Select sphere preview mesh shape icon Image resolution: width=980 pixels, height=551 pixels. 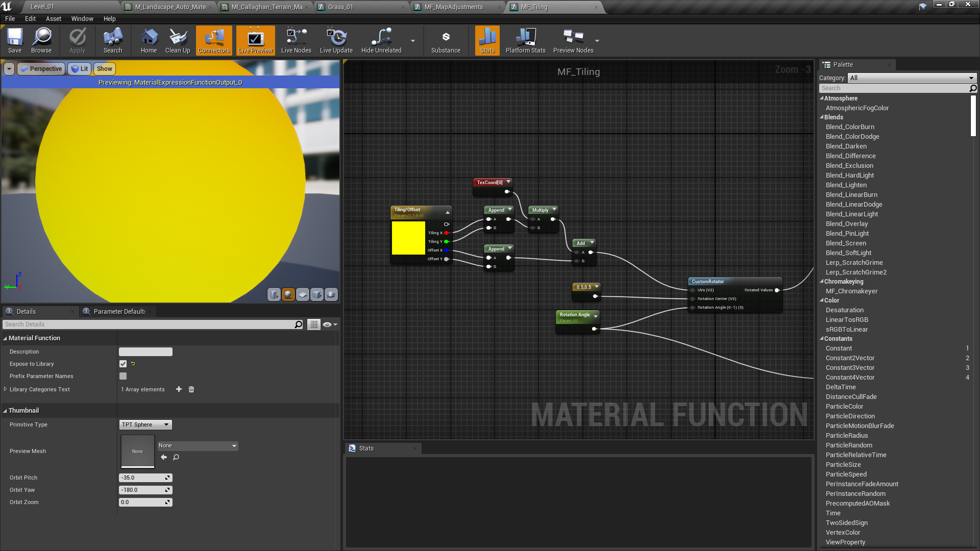point(288,294)
